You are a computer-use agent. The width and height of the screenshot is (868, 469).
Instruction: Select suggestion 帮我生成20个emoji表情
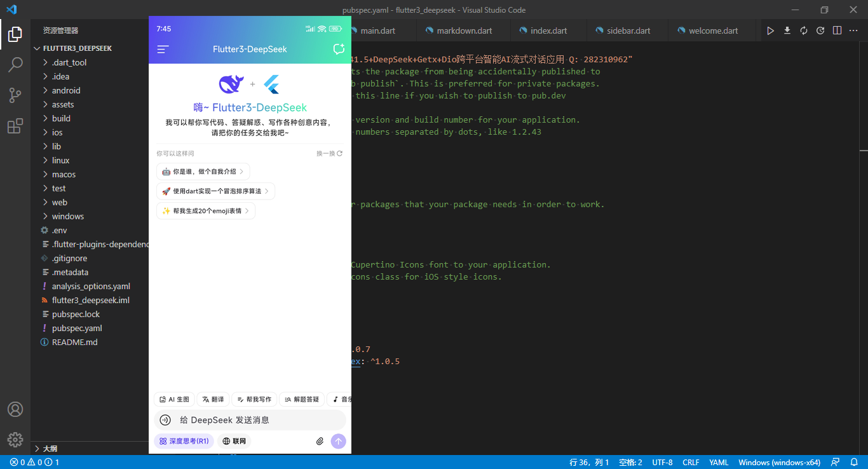(x=206, y=211)
